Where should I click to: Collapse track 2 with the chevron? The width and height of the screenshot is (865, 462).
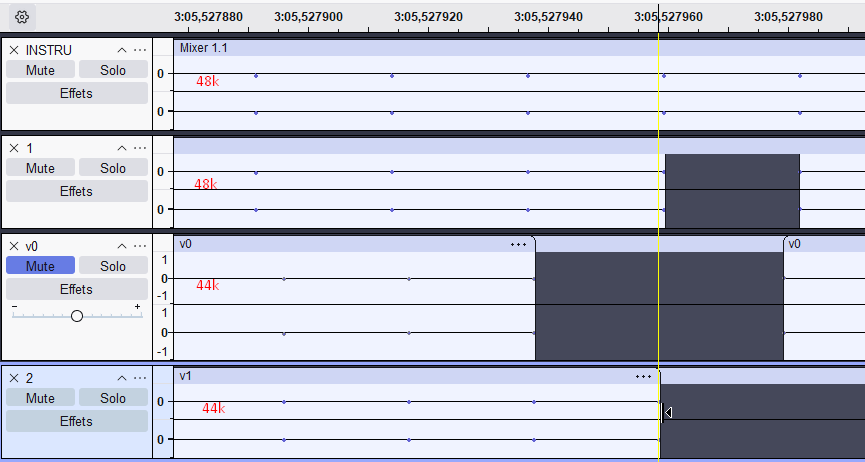coord(122,378)
